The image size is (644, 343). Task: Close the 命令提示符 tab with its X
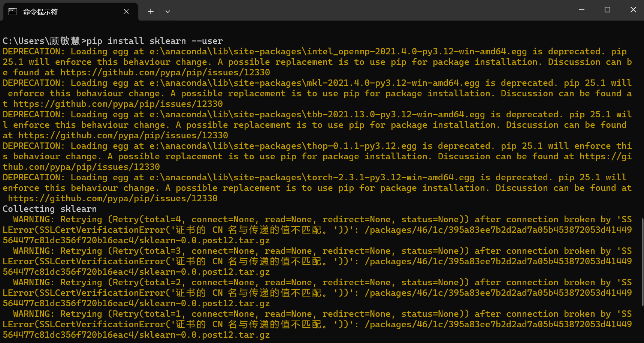(x=126, y=11)
